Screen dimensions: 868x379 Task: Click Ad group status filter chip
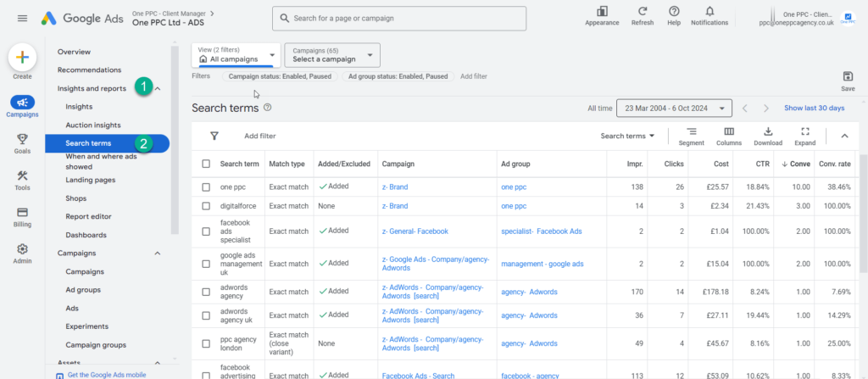tap(398, 76)
